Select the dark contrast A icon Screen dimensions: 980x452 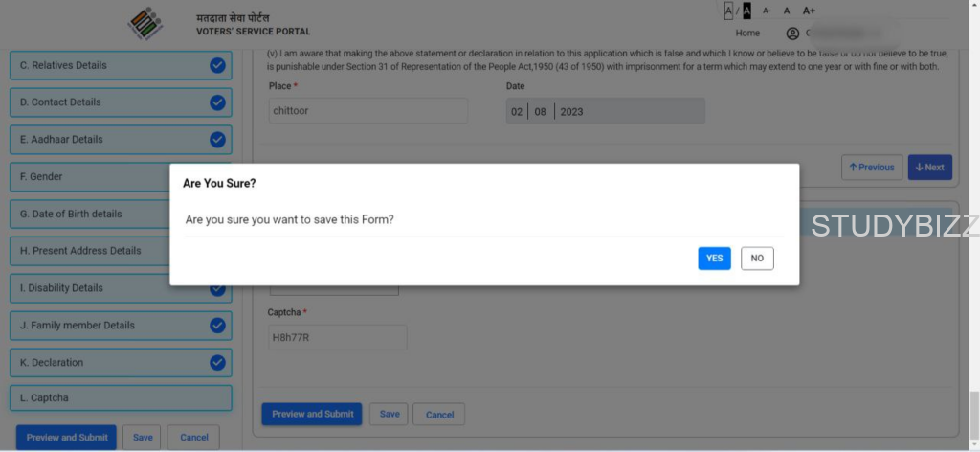[x=746, y=11]
